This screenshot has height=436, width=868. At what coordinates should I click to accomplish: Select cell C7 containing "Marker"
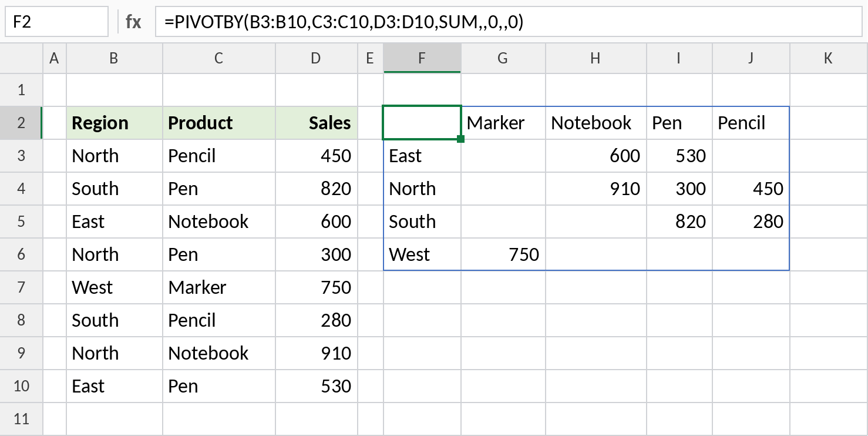[x=219, y=287]
